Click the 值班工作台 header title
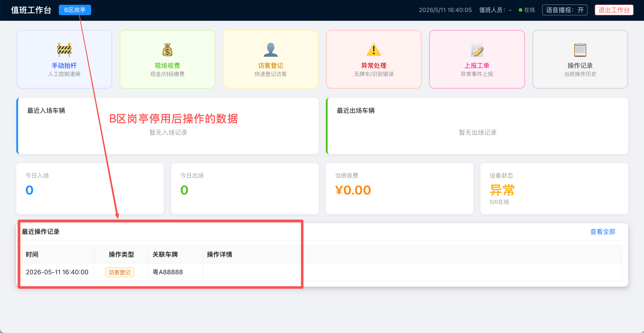Image resolution: width=644 pixels, height=333 pixels. [x=31, y=10]
